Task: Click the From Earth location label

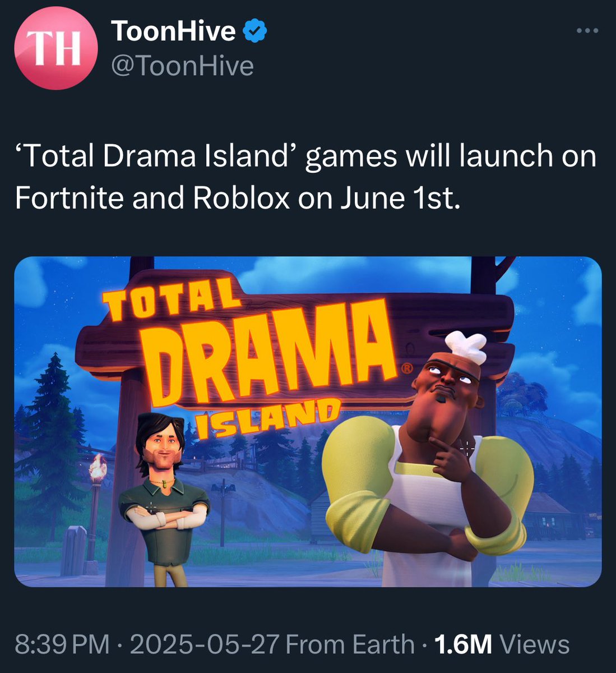Action: pyautogui.click(x=350, y=644)
